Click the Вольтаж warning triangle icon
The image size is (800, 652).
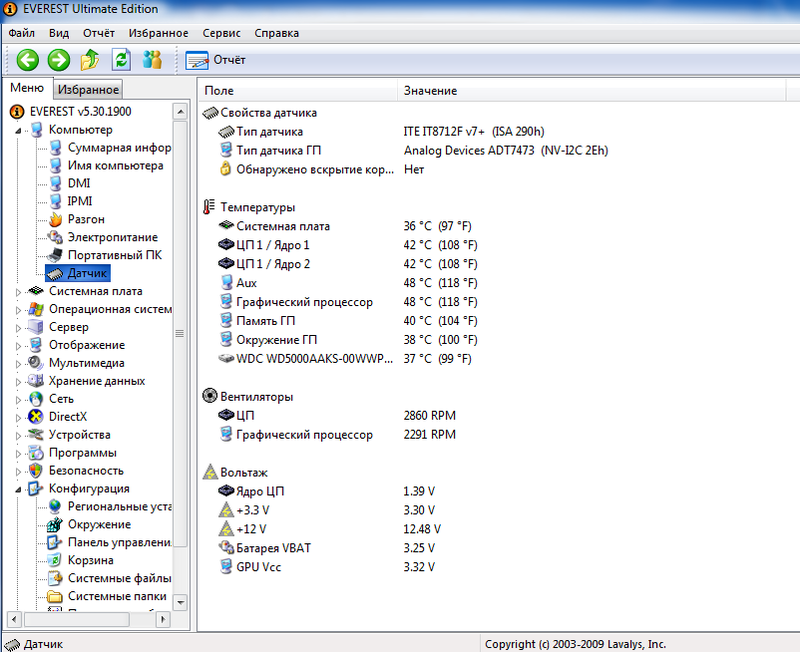(x=210, y=472)
